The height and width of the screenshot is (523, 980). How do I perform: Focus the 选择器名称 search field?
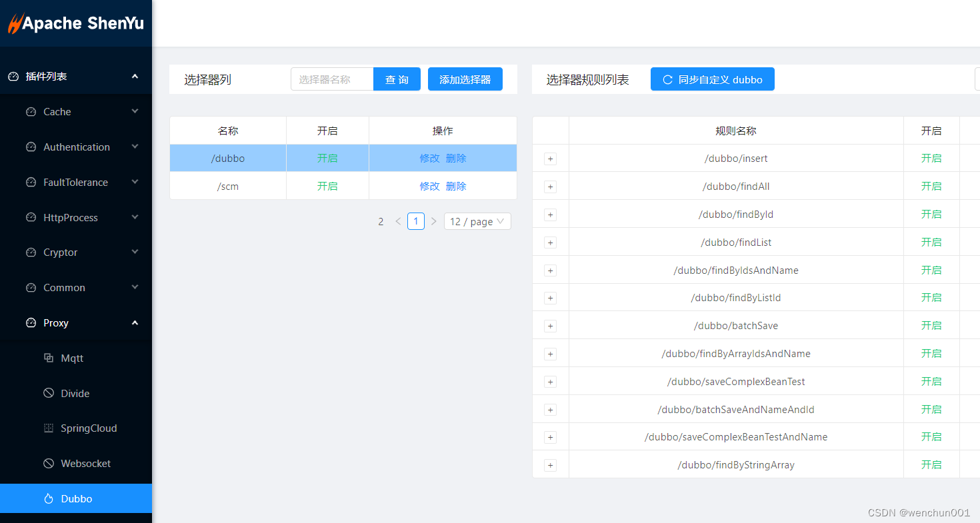(332, 79)
